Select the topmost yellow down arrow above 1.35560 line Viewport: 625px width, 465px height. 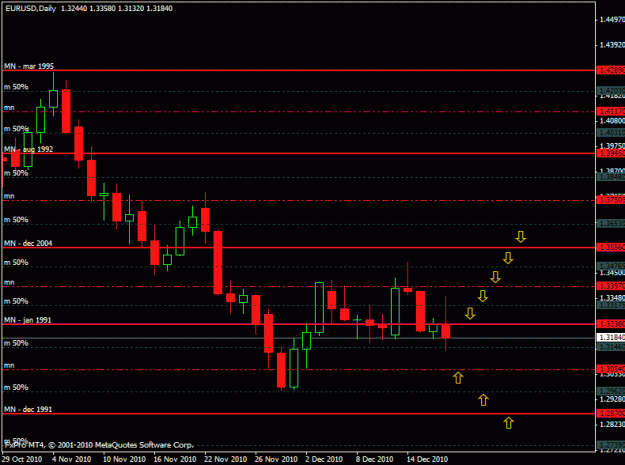click(521, 237)
